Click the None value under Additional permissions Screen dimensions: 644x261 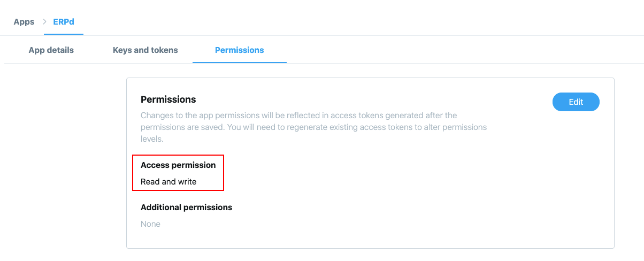click(150, 224)
